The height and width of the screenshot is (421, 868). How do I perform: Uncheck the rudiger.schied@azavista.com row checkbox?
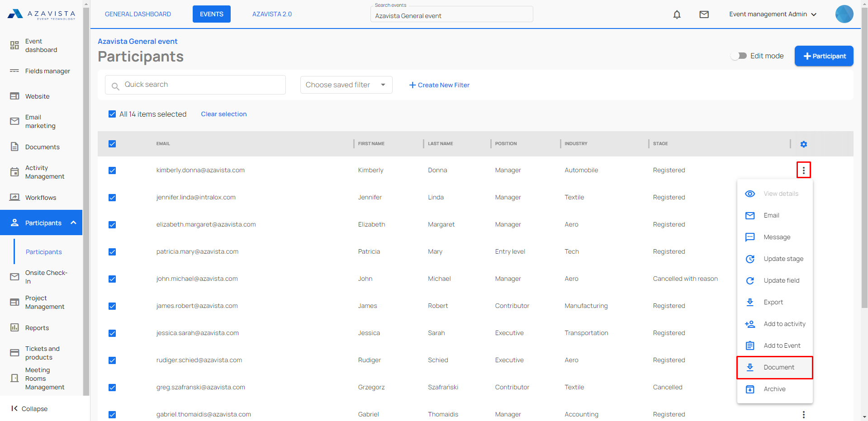click(x=112, y=360)
